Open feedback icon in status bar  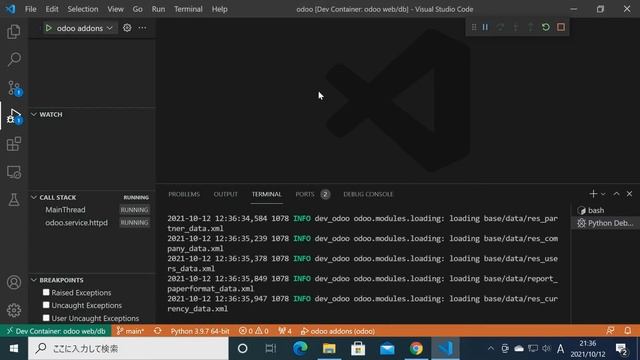coord(610,331)
